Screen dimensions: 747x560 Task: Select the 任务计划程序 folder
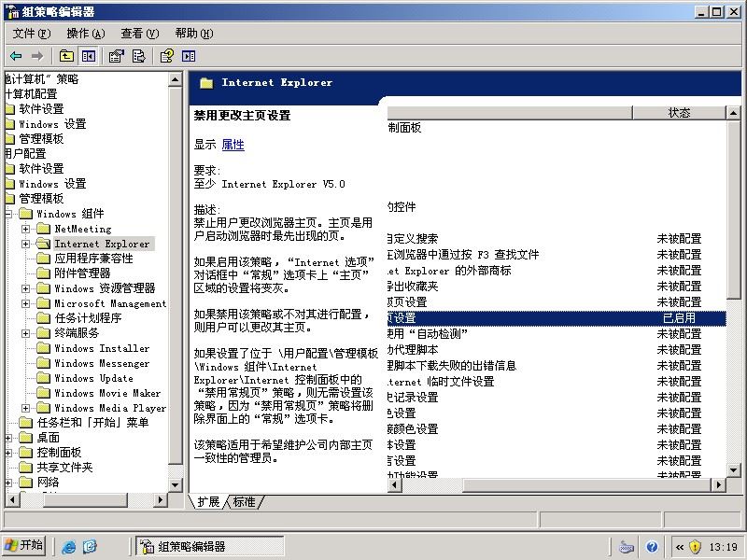click(79, 318)
